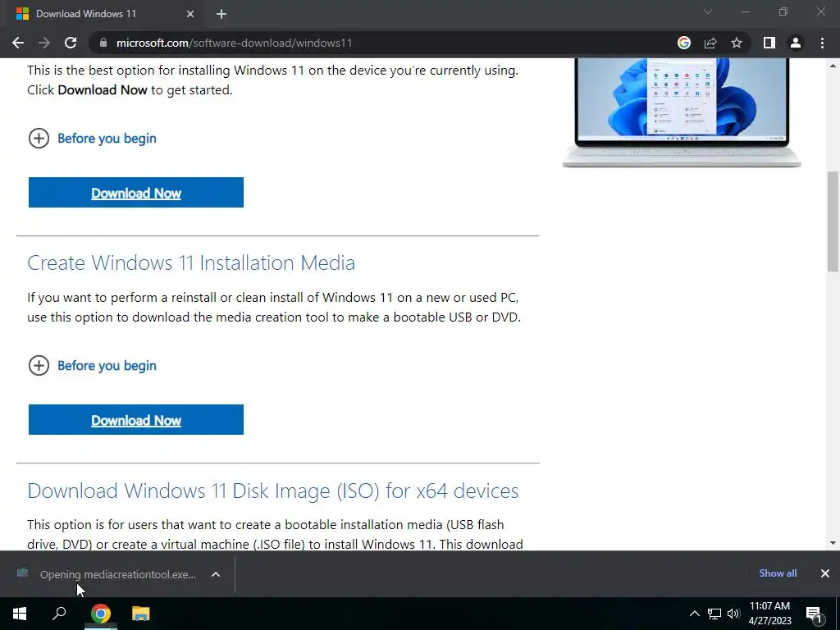This screenshot has width=840, height=630.
Task: Share this page using the share icon
Action: point(710,43)
